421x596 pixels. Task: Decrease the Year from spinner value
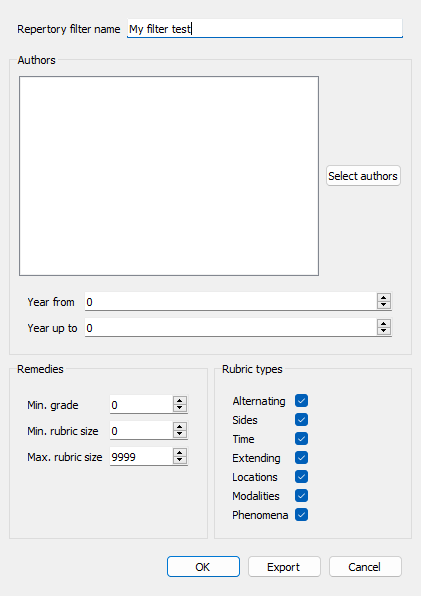click(x=384, y=305)
